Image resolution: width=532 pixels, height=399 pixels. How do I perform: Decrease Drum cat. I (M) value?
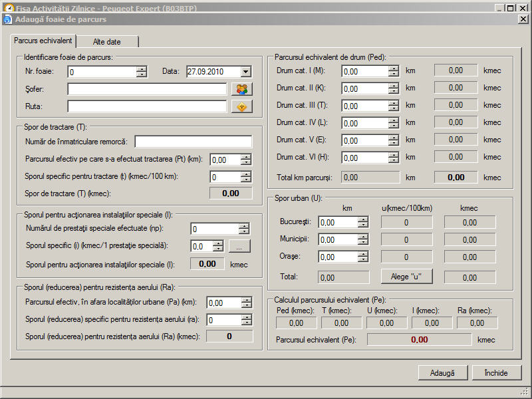coord(394,74)
